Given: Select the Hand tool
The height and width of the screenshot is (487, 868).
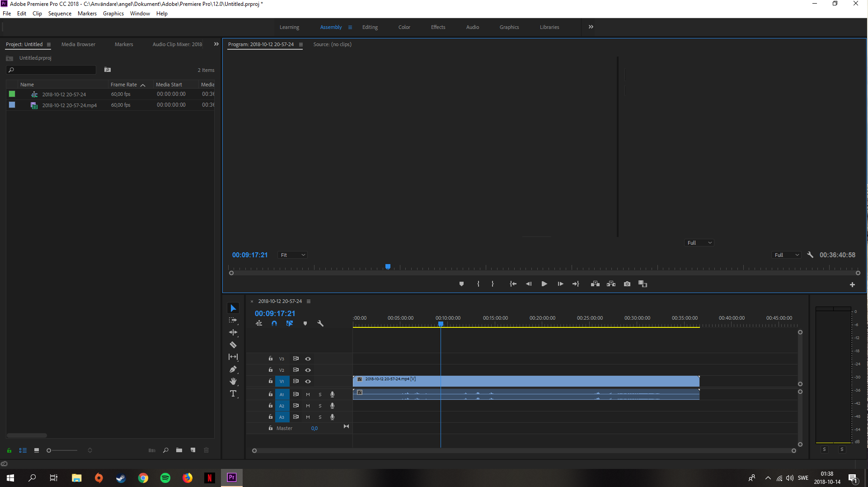Looking at the screenshot, I should (233, 381).
